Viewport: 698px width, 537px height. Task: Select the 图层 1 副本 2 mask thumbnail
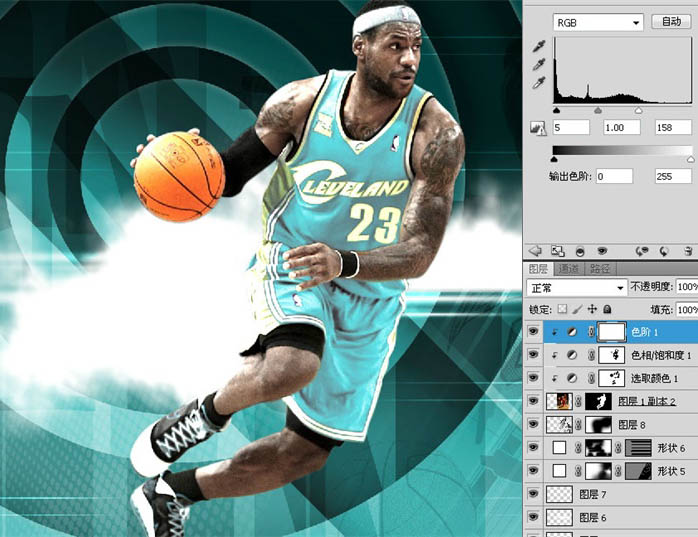pyautogui.click(x=598, y=401)
